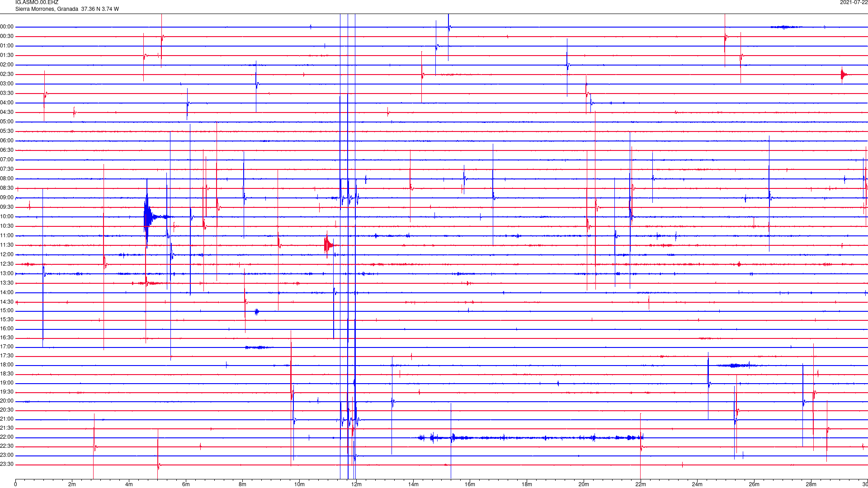Select the 16:00 trace time label
The image size is (868, 488).
click(7, 329)
